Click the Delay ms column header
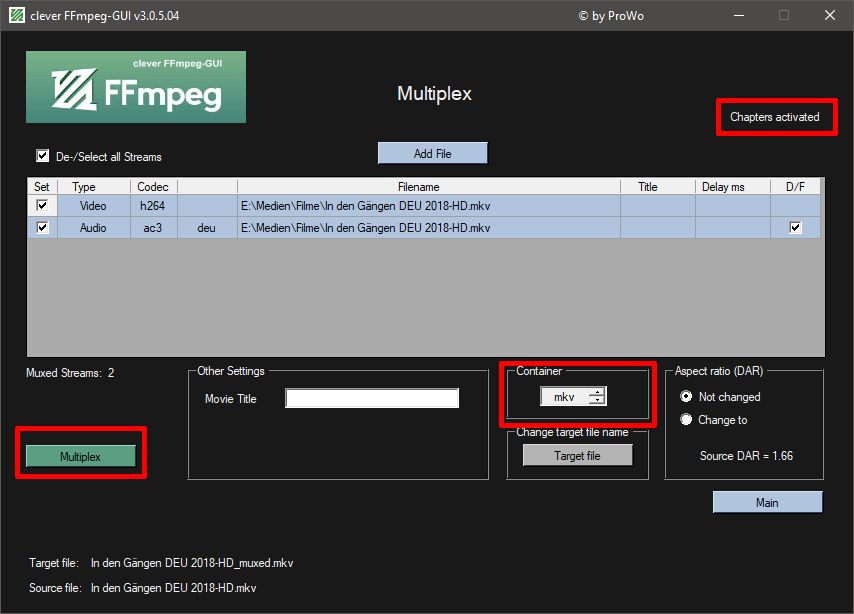Screen dimensions: 854x614 tap(733, 186)
